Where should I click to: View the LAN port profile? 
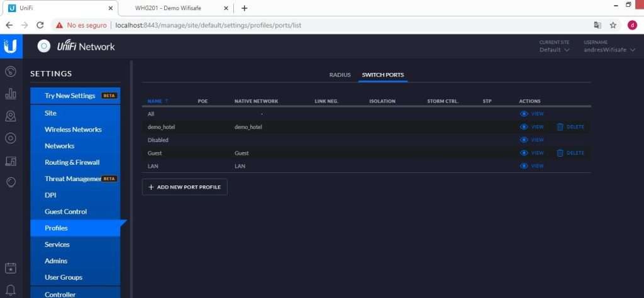pyautogui.click(x=531, y=166)
